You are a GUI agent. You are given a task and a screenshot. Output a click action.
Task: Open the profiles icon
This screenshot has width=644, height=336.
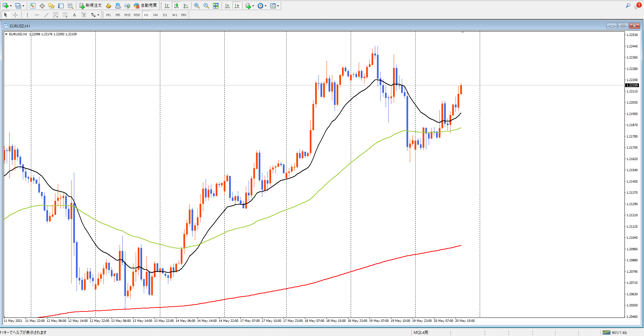point(18,6)
